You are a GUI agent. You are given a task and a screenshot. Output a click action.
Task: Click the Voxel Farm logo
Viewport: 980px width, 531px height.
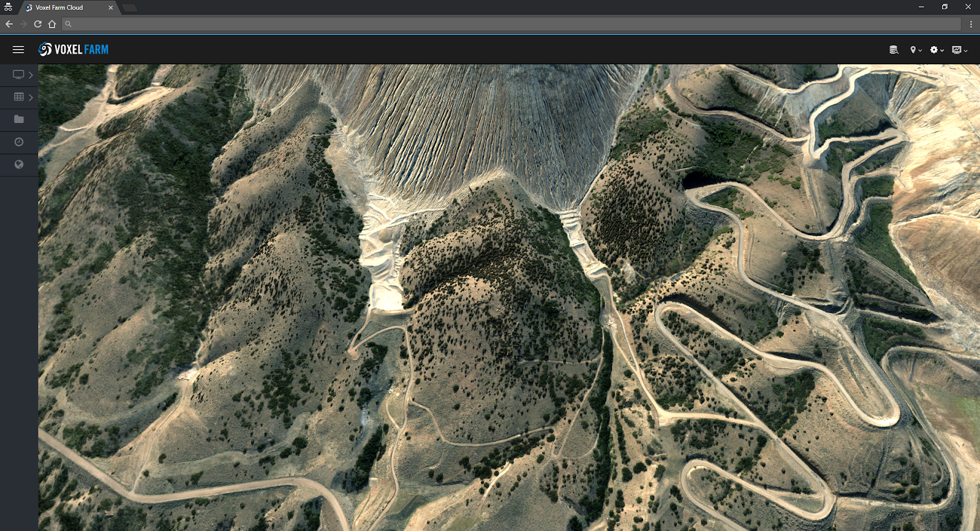(73, 50)
